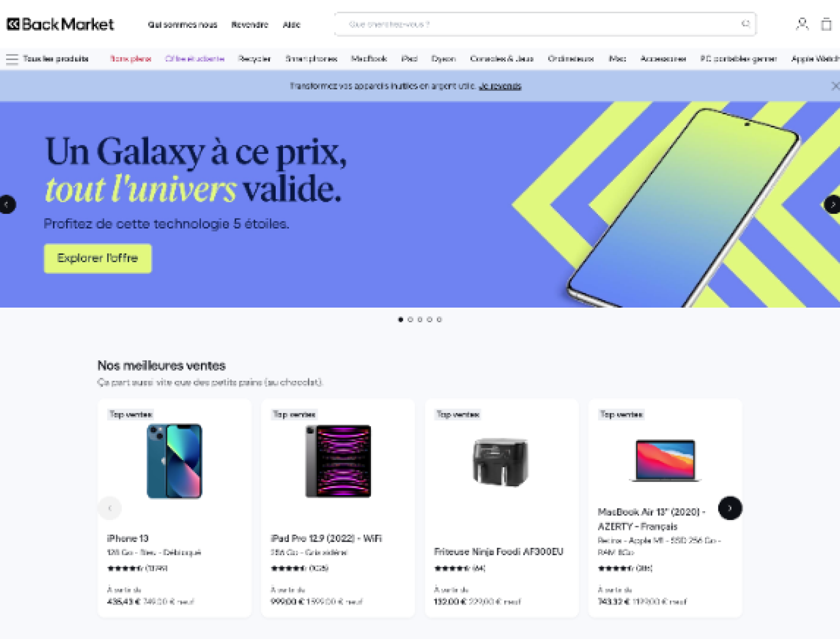Open the Smartphones category

tap(311, 59)
